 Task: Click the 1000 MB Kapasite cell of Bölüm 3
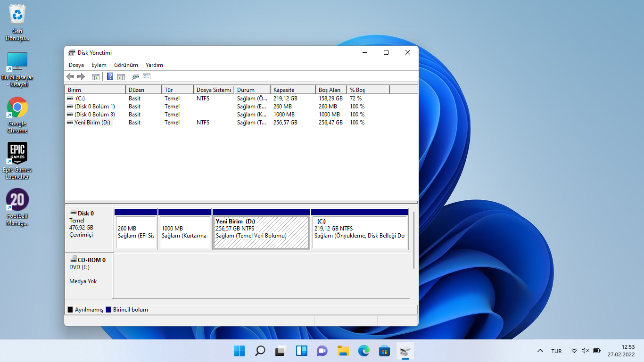coord(284,115)
